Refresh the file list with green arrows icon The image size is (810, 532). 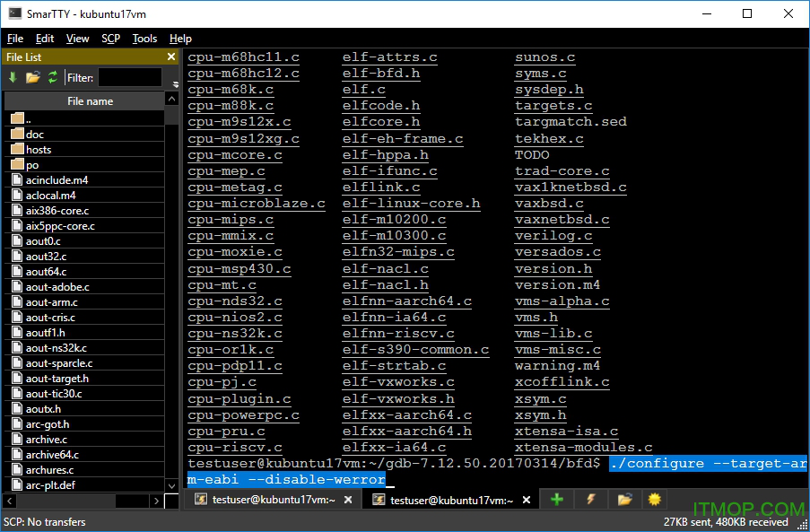(52, 78)
